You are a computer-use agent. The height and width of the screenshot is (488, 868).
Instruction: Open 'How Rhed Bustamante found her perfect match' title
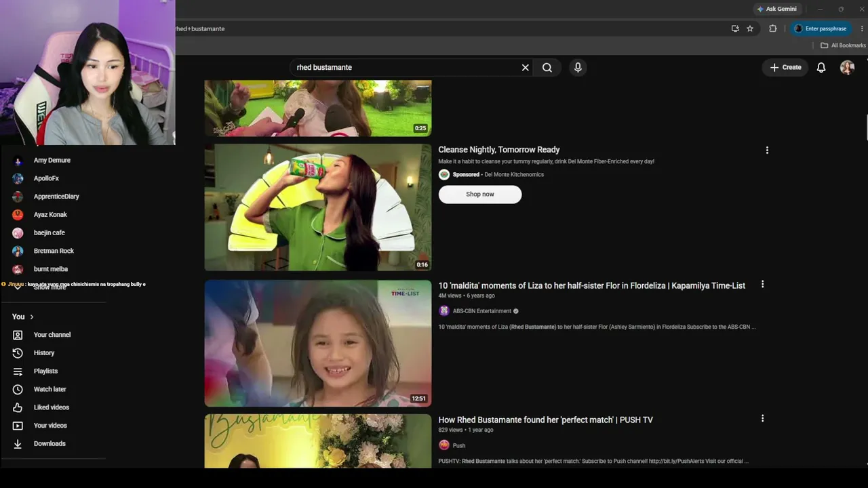click(546, 420)
